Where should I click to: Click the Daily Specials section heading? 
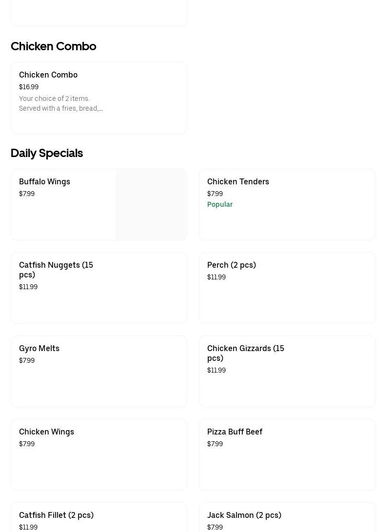[x=47, y=153]
